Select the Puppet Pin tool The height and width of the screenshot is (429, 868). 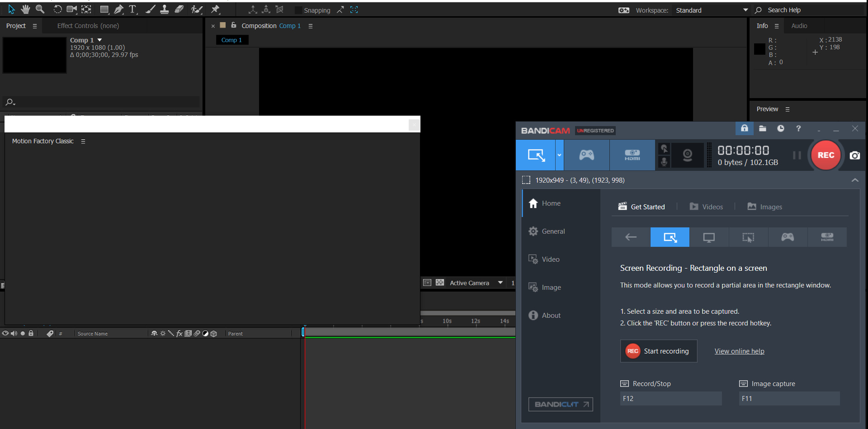point(215,9)
